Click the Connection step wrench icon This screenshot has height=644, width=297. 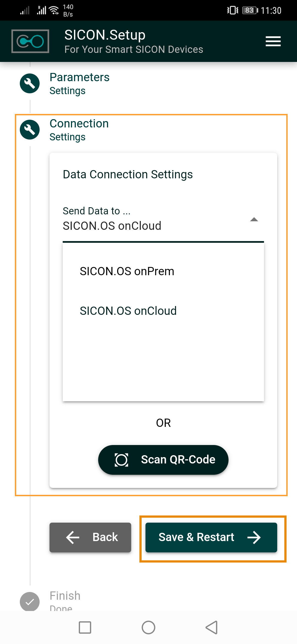(x=30, y=130)
